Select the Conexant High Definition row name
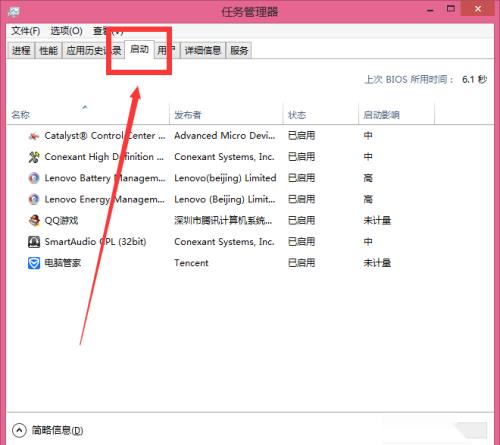This screenshot has height=445, width=500. click(104, 157)
